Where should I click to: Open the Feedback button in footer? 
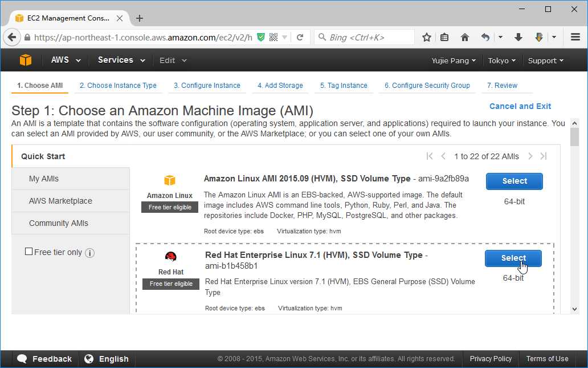tap(45, 359)
